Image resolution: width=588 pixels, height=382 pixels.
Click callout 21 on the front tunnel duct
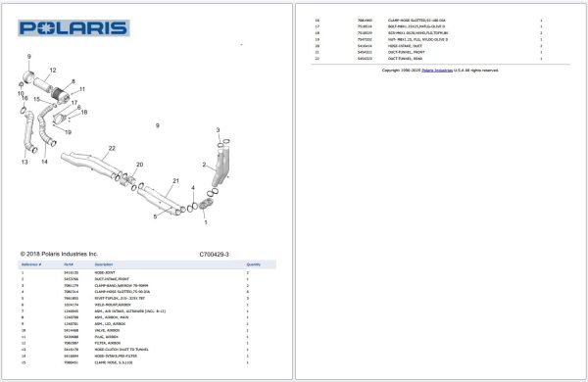(x=175, y=180)
